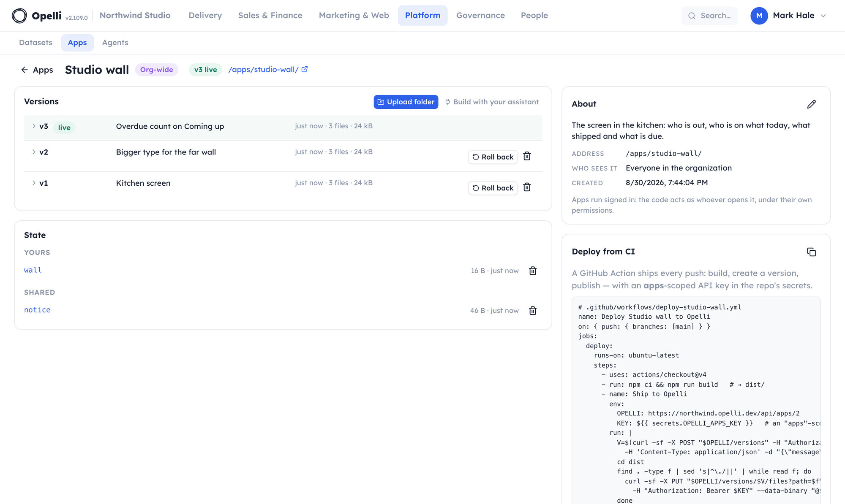845x504 pixels.
Task: Roll back to version v1
Action: pos(493,188)
